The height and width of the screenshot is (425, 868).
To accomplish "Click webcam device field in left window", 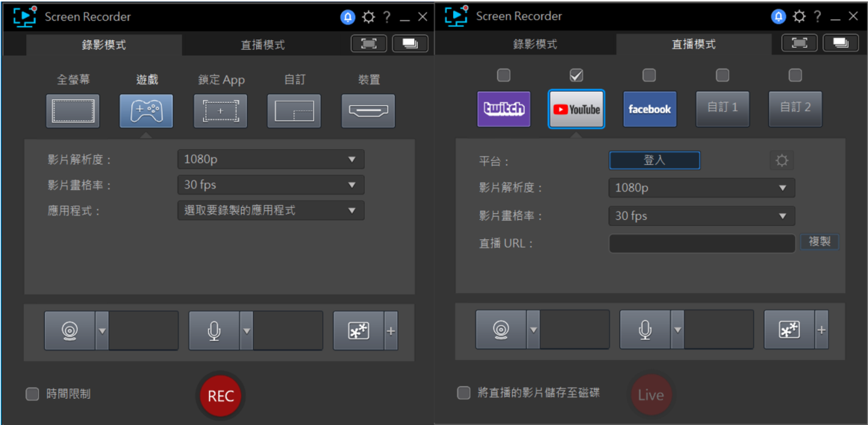I will click(x=144, y=330).
